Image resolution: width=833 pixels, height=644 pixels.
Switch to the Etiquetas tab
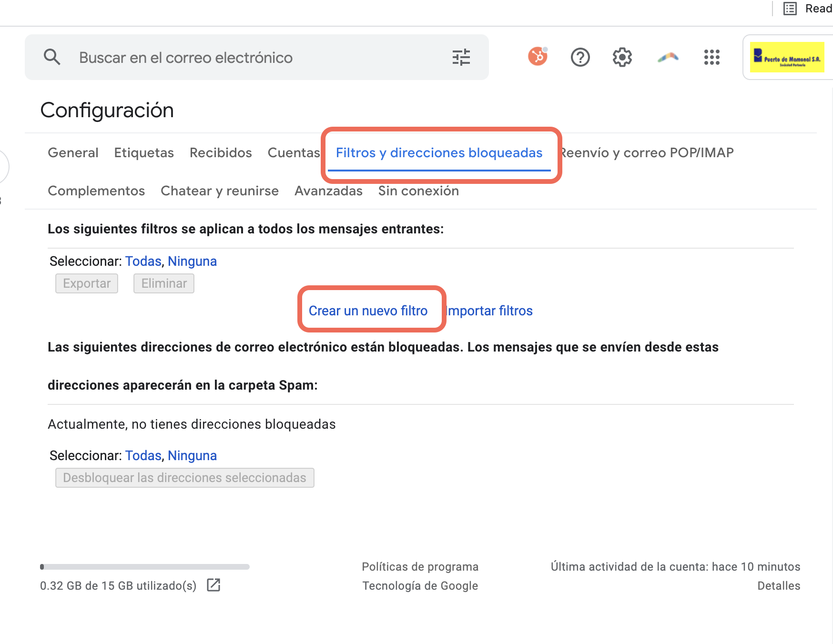coord(144,152)
